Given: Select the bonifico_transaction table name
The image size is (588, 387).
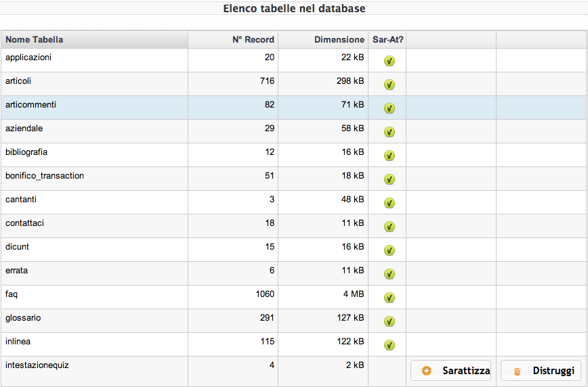Looking at the screenshot, I should point(45,176).
